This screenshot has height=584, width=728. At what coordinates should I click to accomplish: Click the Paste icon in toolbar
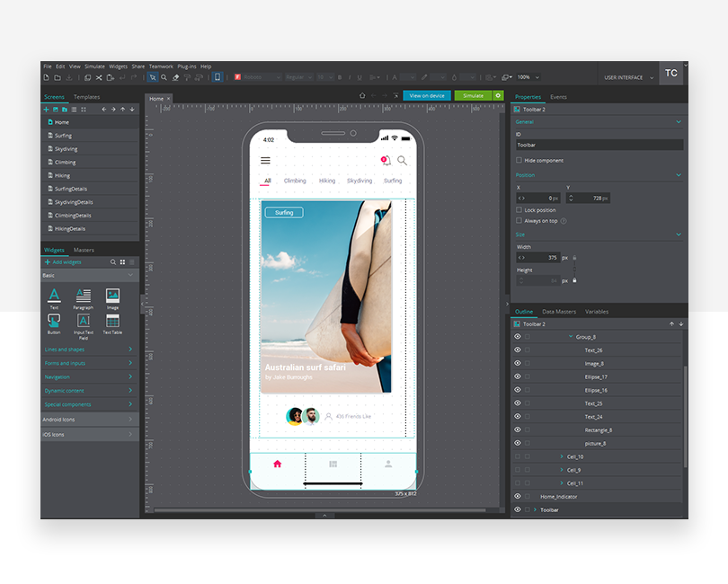pos(111,77)
